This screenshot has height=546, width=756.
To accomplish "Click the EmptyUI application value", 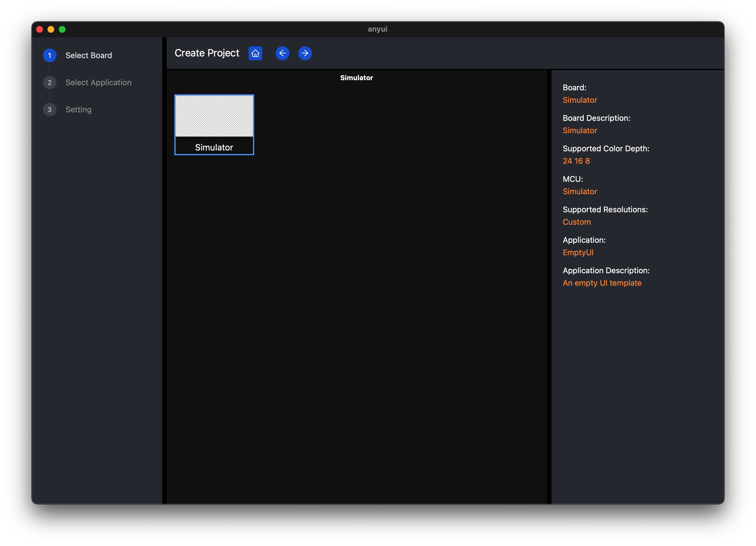I will [x=578, y=252].
